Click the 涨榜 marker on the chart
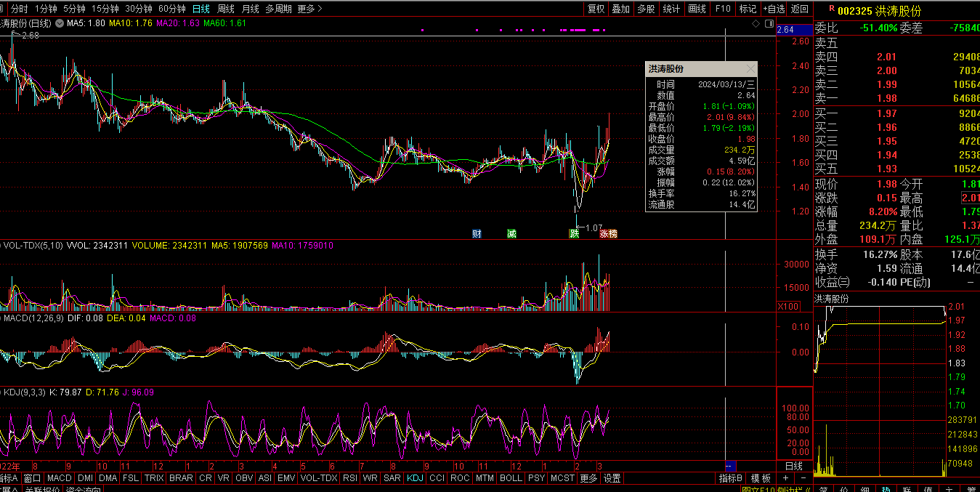 point(608,234)
